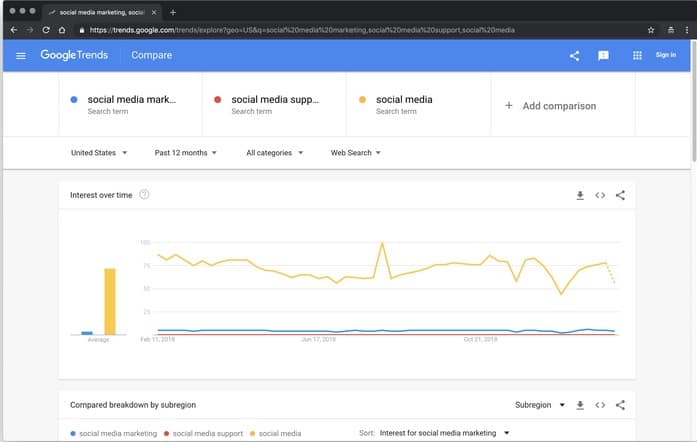Open the United States region dropdown
The width and height of the screenshot is (697, 443).
point(99,152)
